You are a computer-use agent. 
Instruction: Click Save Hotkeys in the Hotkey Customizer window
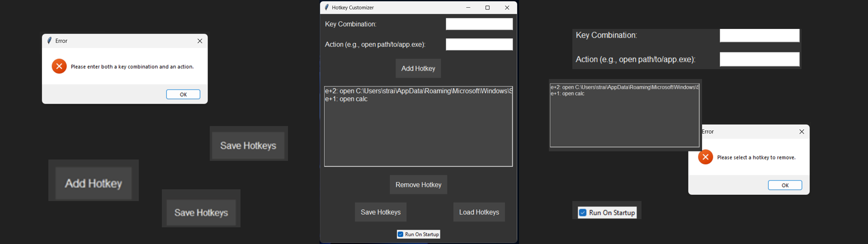pyautogui.click(x=381, y=212)
